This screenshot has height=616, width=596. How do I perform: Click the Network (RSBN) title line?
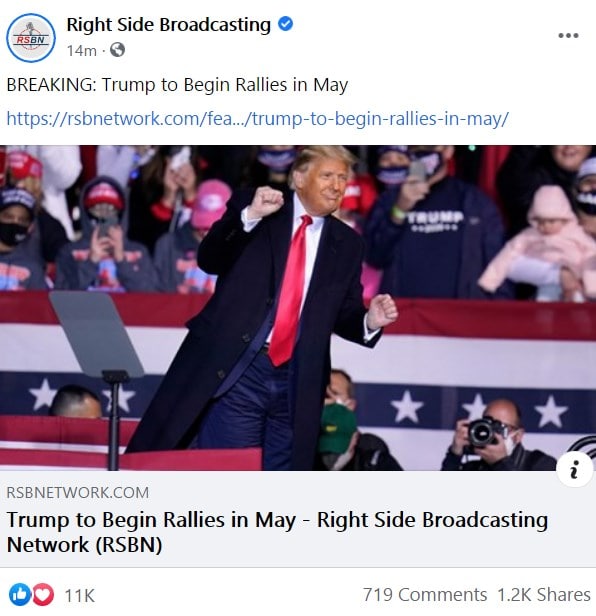coord(84,545)
